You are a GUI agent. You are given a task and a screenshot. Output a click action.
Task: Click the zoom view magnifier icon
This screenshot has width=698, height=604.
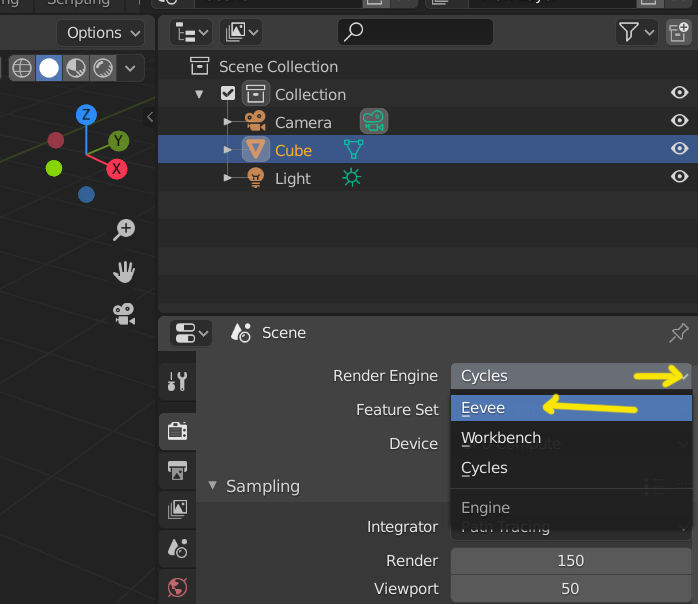(124, 230)
